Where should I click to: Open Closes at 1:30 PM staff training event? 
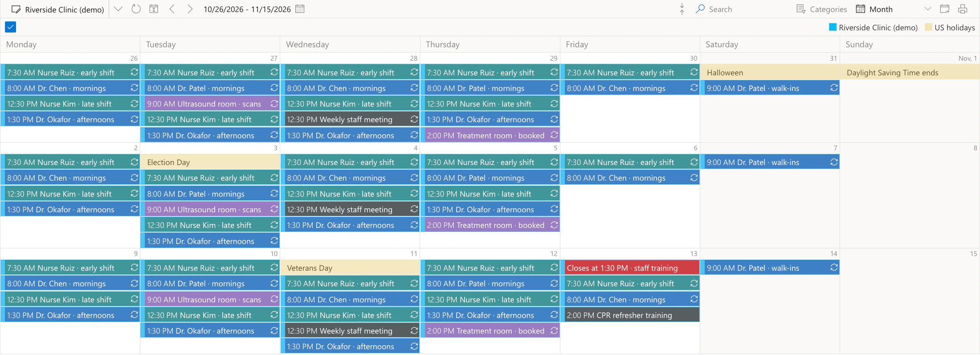[x=630, y=268]
